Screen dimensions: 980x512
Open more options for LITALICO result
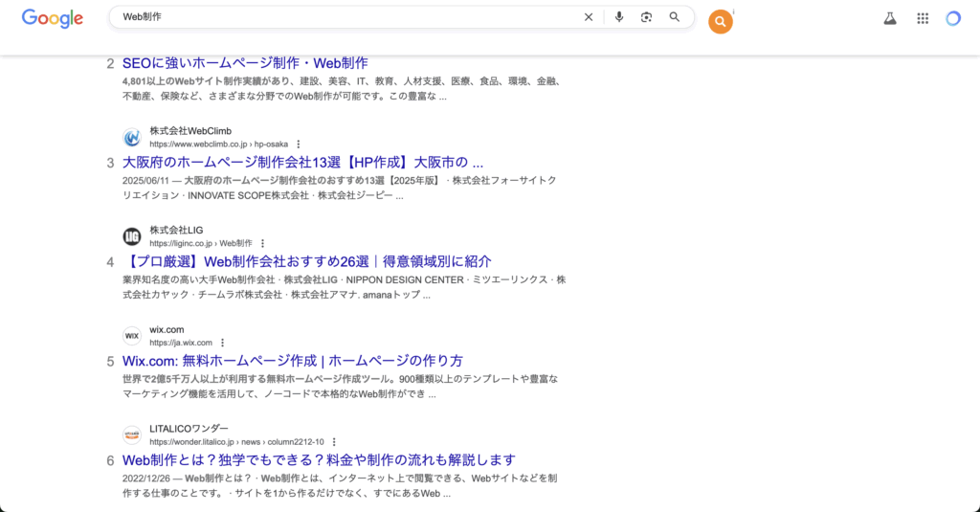[x=334, y=442]
